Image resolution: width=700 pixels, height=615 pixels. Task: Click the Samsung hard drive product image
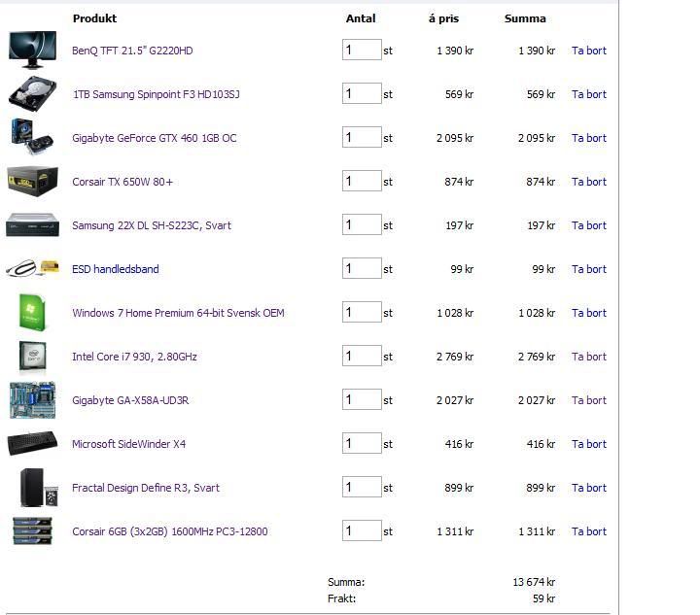pos(32,93)
